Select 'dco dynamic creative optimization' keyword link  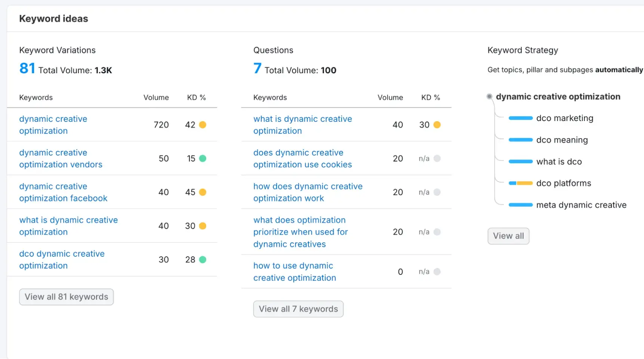coord(62,260)
